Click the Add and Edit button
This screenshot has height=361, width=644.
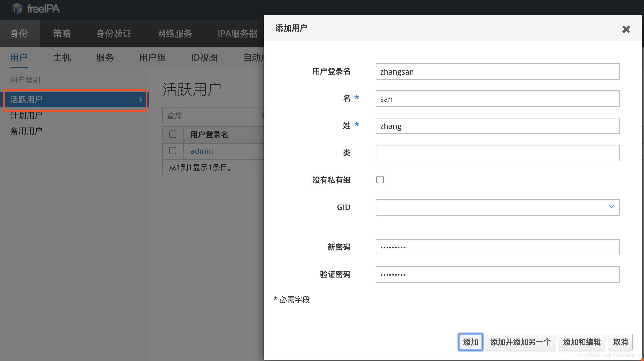click(582, 342)
